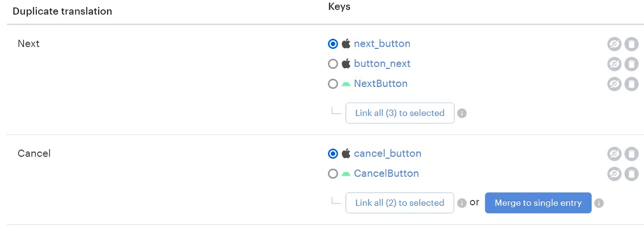Hide the cancel_button key
This screenshot has width=644, height=226.
click(x=614, y=154)
